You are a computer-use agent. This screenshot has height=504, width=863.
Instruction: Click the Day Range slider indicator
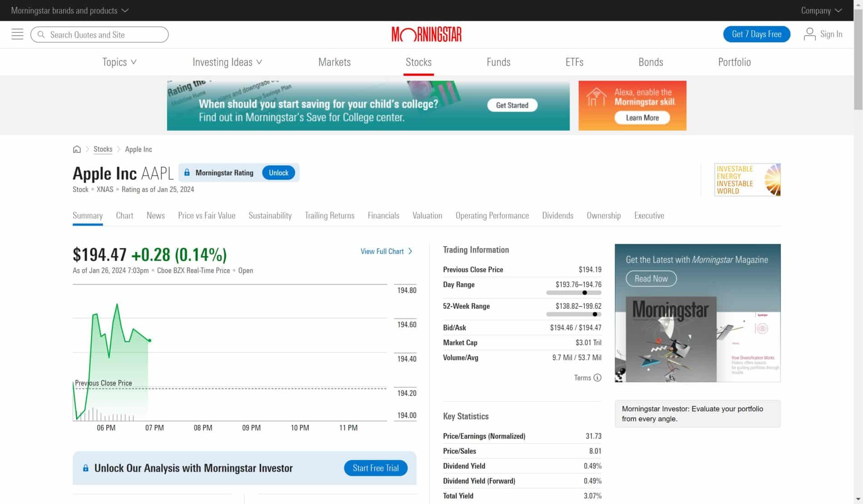click(585, 293)
